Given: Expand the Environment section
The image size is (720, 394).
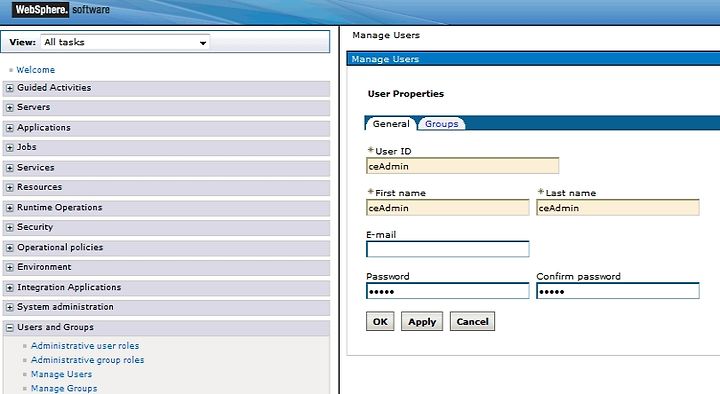Looking at the screenshot, I should [10, 267].
